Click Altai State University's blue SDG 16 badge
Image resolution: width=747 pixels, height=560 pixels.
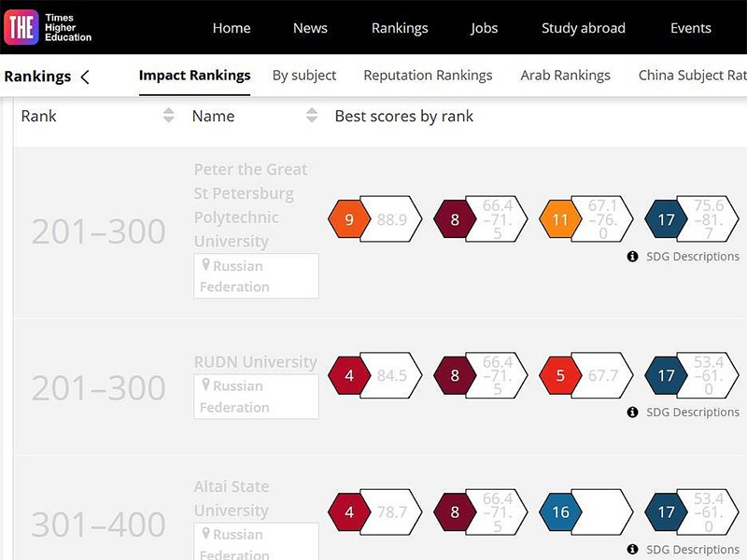[559, 513]
